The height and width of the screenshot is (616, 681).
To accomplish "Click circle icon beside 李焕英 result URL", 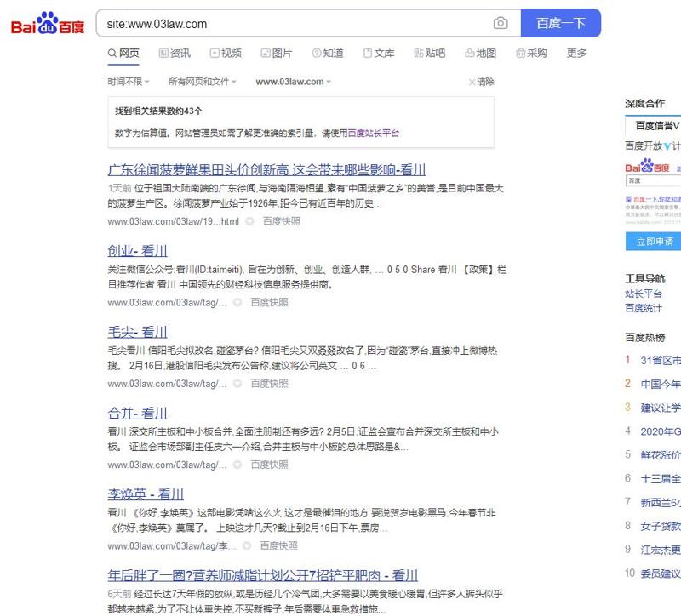I will point(246,546).
